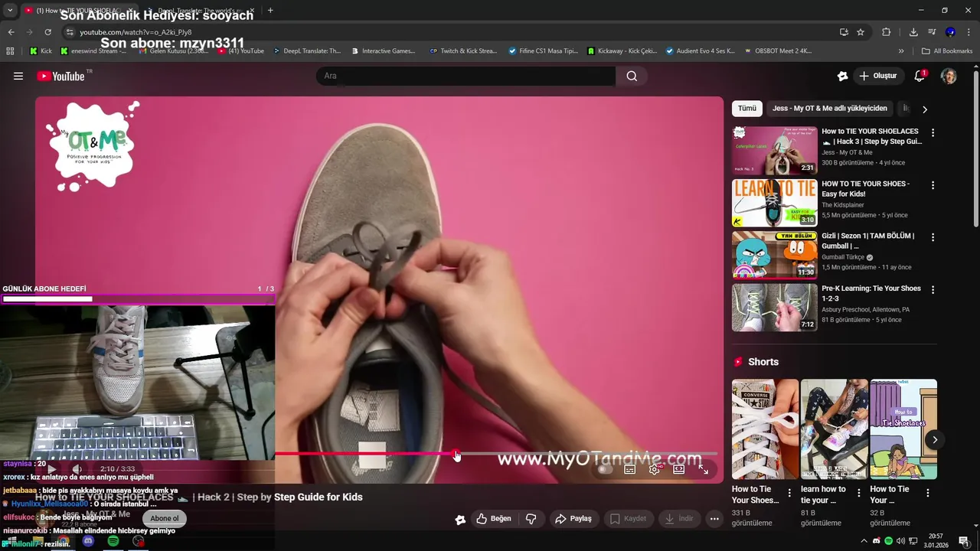Mute the video using the speaker icon
Screen dimensions: 980x551
[77, 469]
